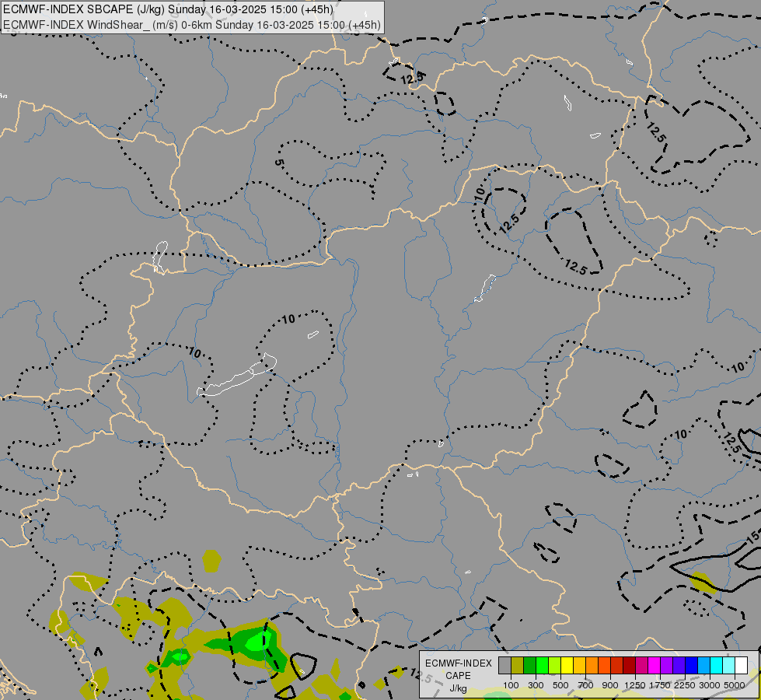Click the 300 value under the legend
Image resolution: width=761 pixels, height=700 pixels.
click(536, 685)
